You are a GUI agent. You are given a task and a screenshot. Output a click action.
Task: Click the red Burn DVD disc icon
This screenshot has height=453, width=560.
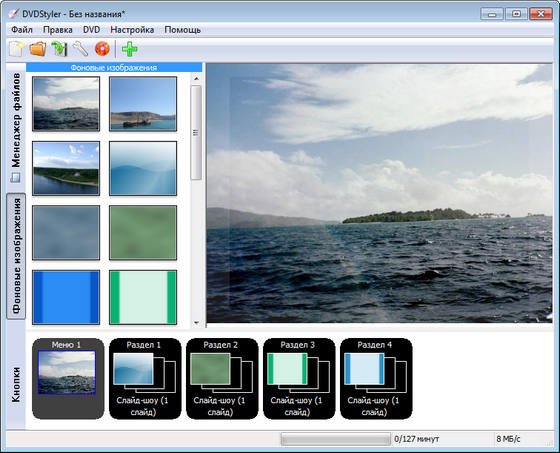pos(102,49)
